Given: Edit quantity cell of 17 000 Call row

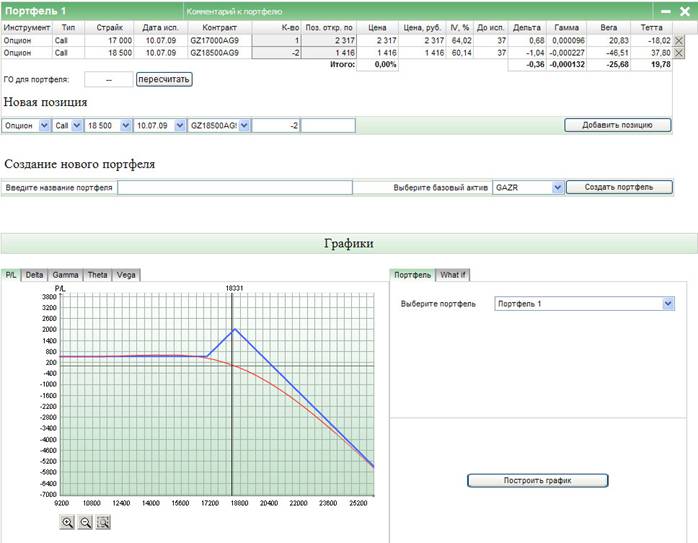Looking at the screenshot, I should pos(276,41).
